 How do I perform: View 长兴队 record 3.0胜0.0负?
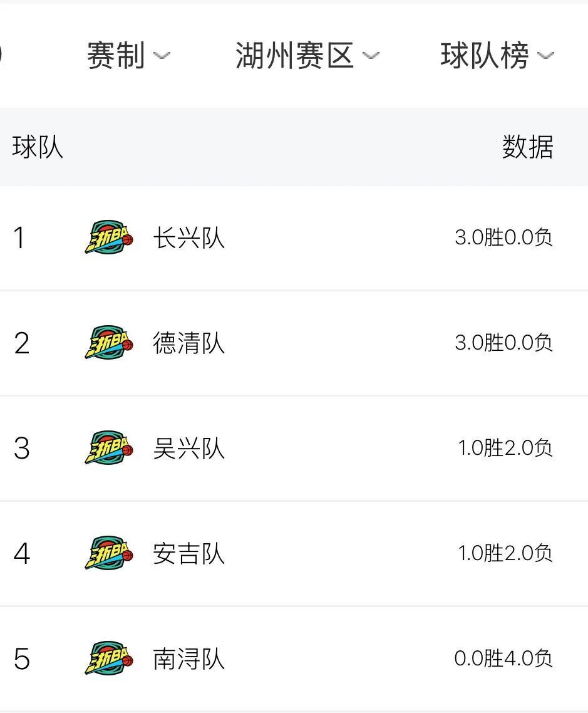pyautogui.click(x=503, y=237)
